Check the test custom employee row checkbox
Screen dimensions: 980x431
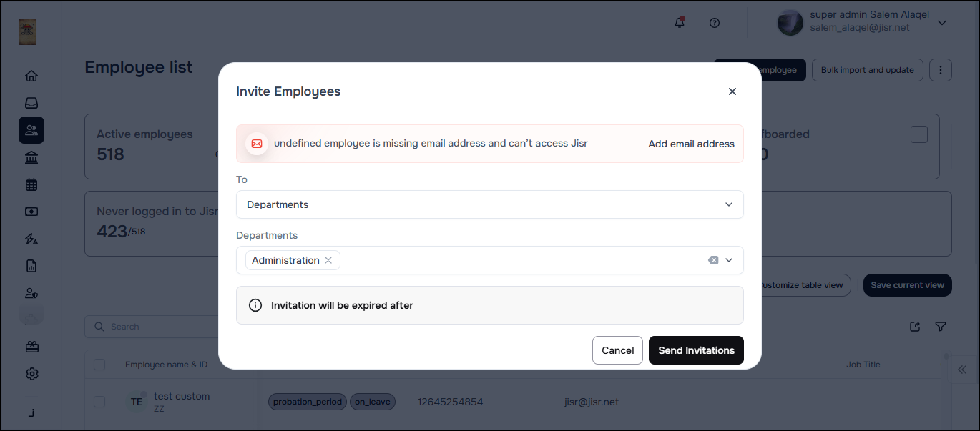[x=99, y=402]
